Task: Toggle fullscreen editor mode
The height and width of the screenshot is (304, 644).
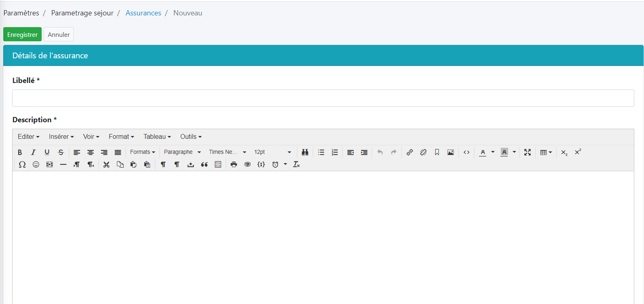Action: 527,152
